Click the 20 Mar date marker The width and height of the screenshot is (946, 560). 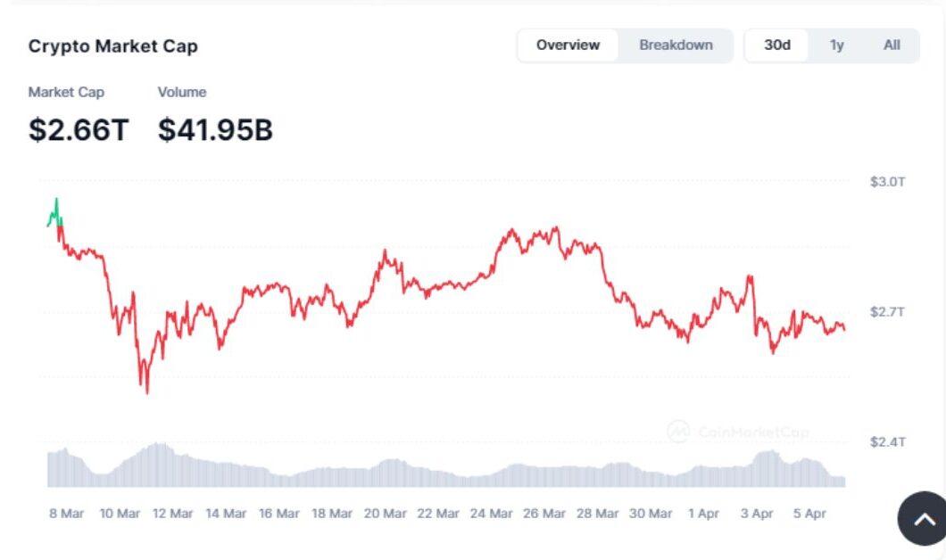pos(385,514)
